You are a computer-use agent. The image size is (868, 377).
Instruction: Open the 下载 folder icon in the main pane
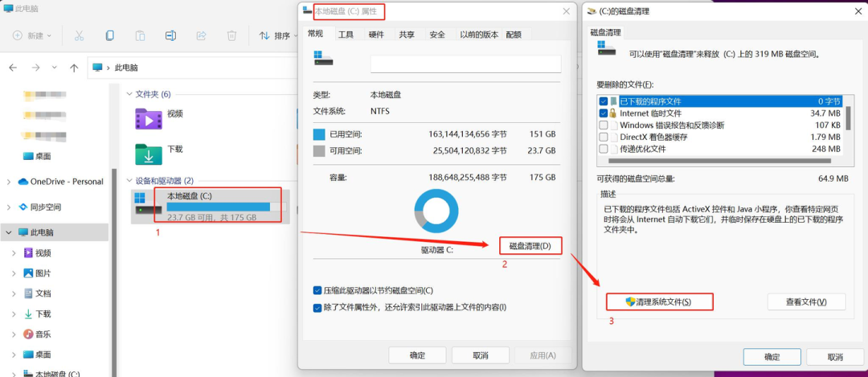[149, 154]
